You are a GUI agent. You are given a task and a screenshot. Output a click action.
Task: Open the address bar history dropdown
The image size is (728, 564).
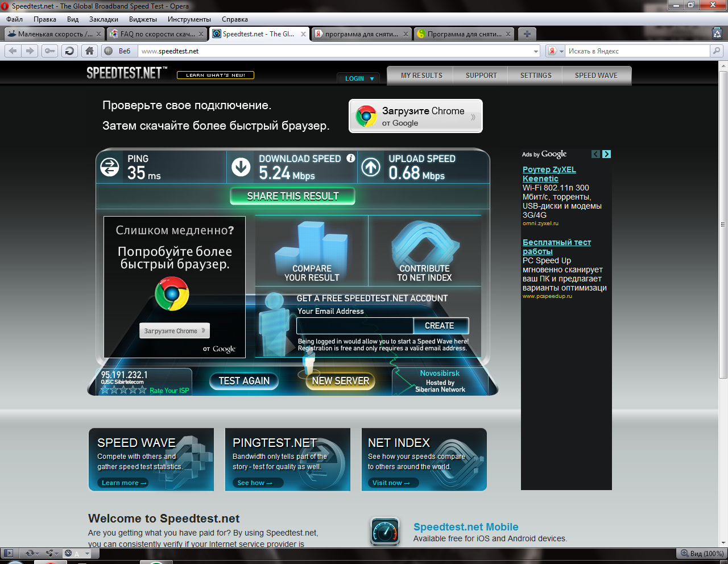(x=536, y=51)
